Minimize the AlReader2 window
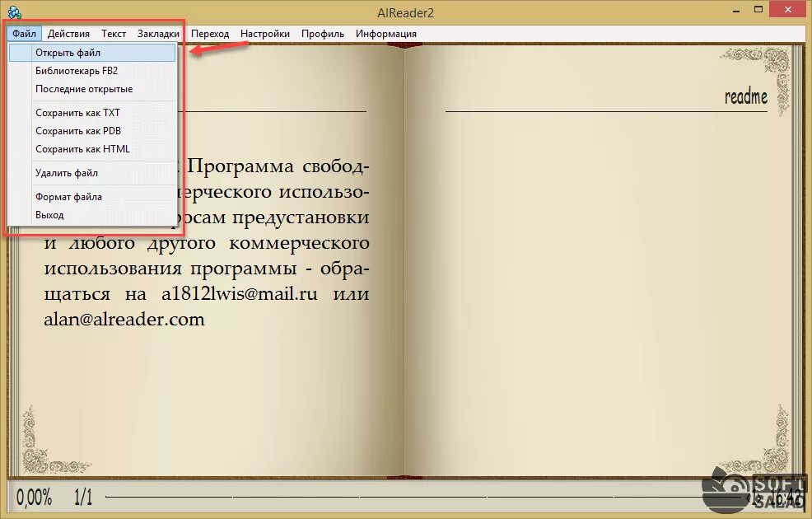Image resolution: width=812 pixels, height=519 pixels. point(736,11)
